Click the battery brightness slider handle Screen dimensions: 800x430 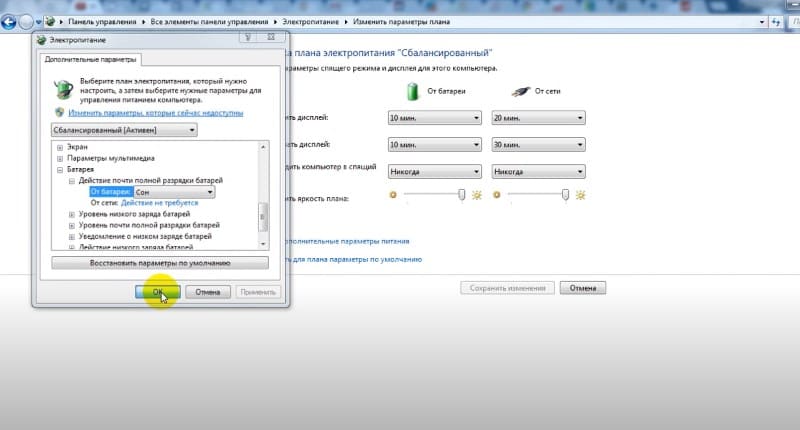coord(461,195)
